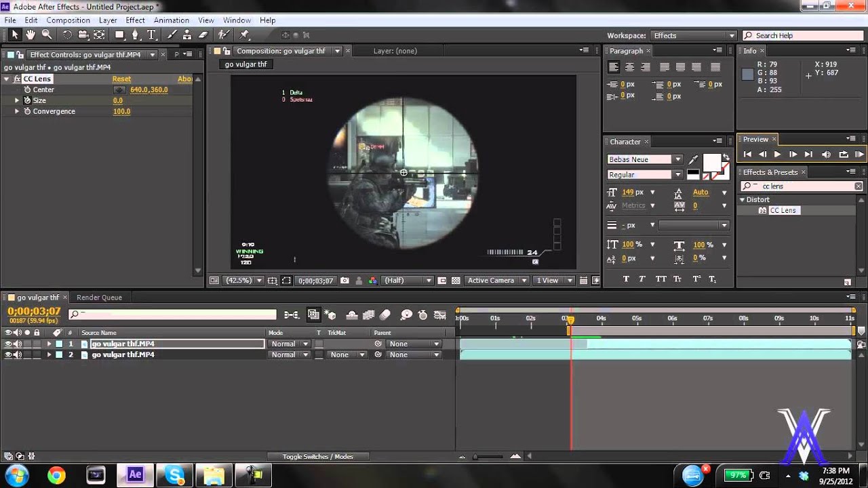Select the Roto Brush tool
This screenshot has height=488, width=868.
[x=223, y=35]
